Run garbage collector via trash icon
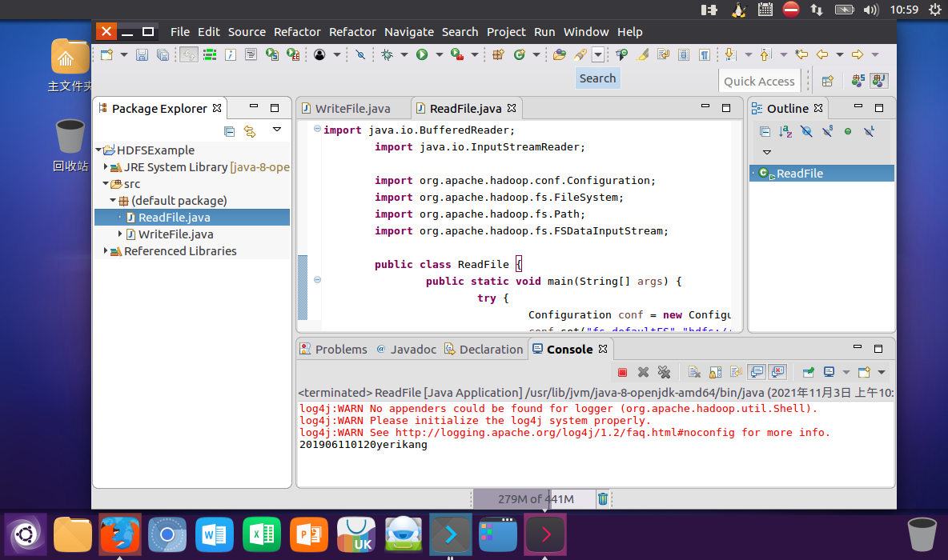Viewport: 948px width, 560px height. tap(603, 499)
